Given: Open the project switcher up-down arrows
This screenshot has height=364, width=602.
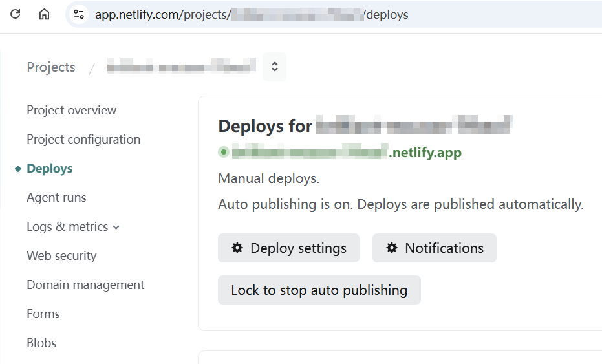Looking at the screenshot, I should (274, 67).
